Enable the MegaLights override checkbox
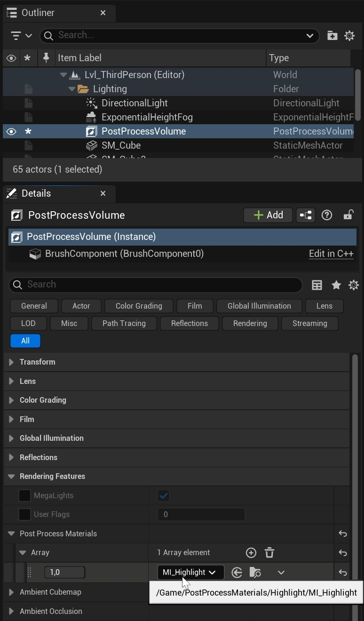 click(x=24, y=495)
